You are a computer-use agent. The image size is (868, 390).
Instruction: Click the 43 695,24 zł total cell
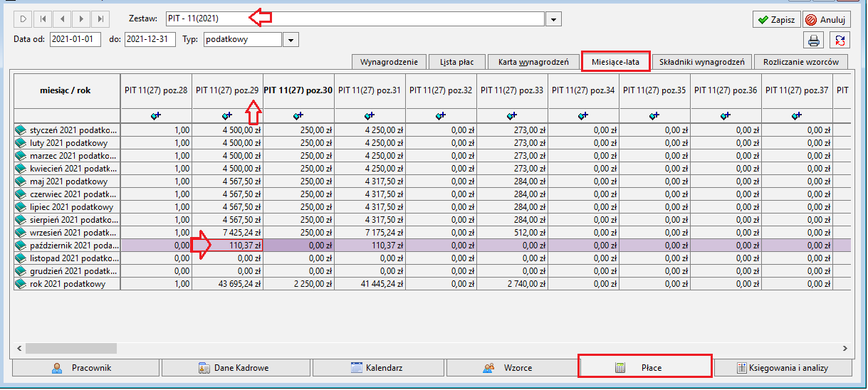228,284
